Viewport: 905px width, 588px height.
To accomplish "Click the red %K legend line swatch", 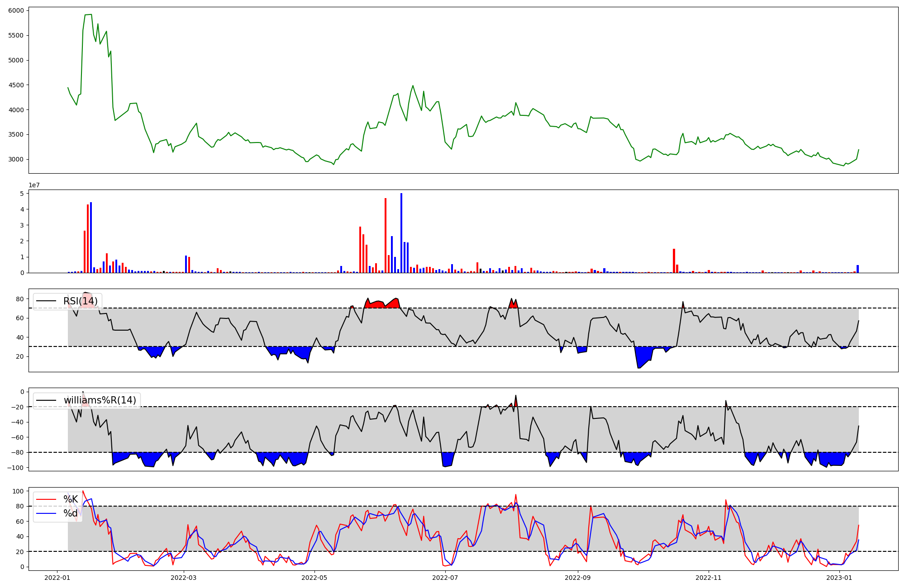I will [46, 499].
